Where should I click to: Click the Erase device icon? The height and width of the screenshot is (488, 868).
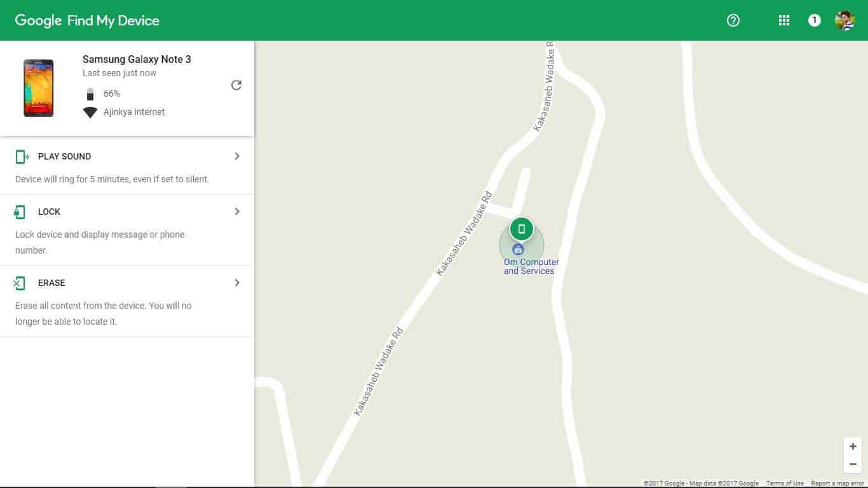tap(20, 283)
